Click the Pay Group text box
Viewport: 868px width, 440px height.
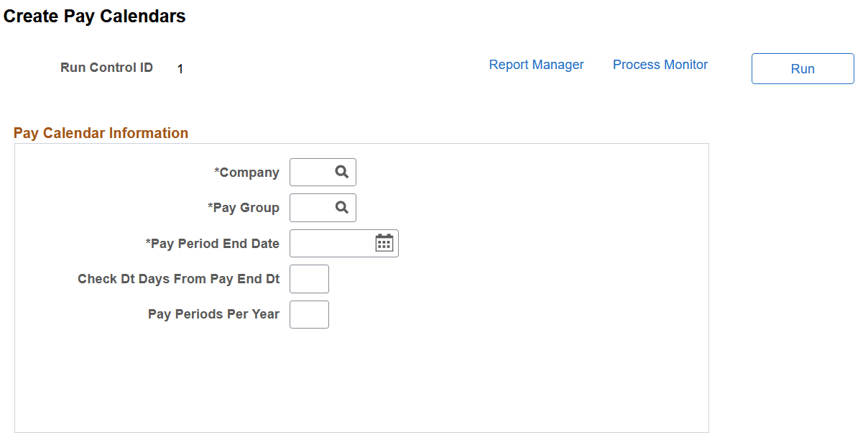click(x=309, y=207)
